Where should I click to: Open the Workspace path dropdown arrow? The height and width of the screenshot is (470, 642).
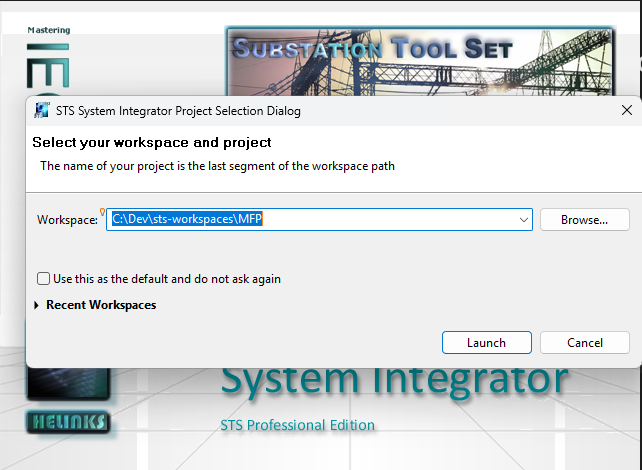tap(523, 220)
